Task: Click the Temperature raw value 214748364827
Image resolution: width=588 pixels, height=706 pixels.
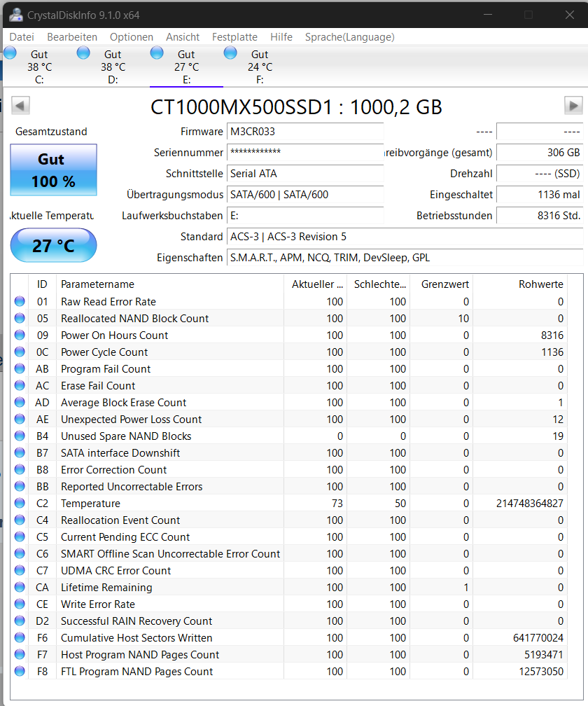Action: pyautogui.click(x=529, y=504)
